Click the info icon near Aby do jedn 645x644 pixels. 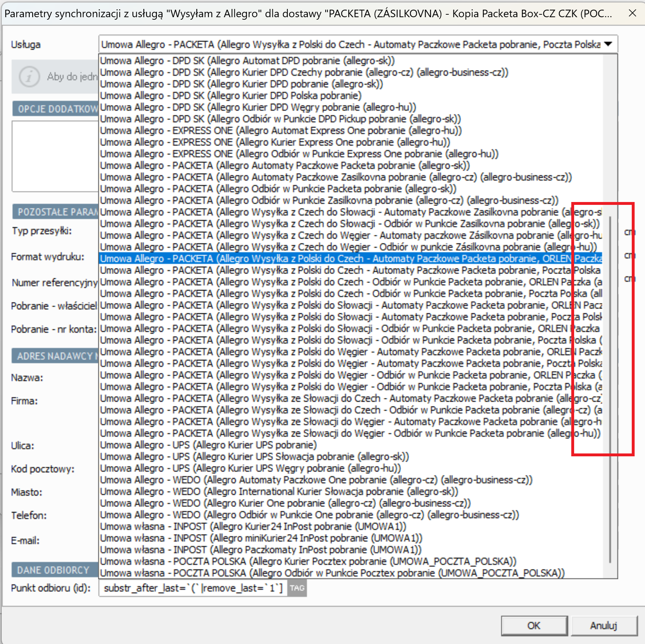pos(29,77)
